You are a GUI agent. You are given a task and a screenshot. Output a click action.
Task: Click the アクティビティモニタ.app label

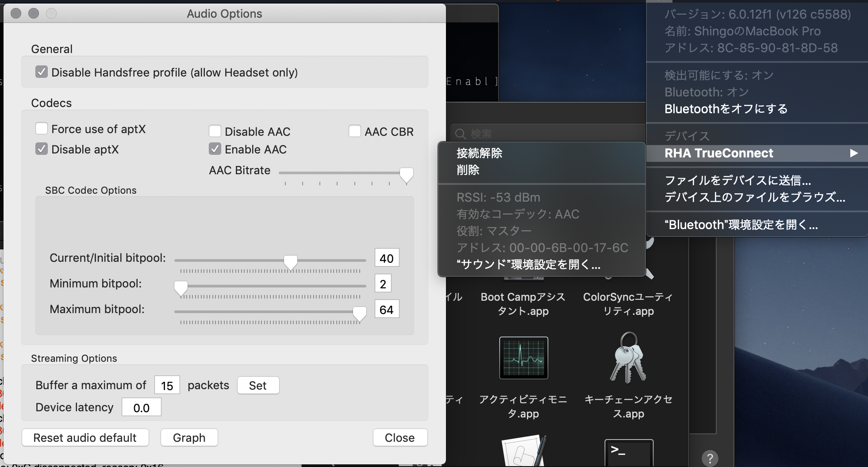(523, 406)
